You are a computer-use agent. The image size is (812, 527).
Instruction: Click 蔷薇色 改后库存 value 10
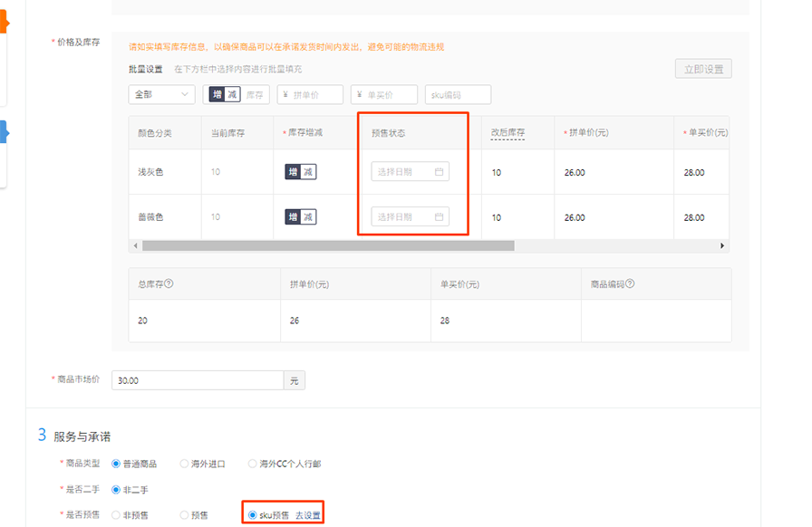497,218
